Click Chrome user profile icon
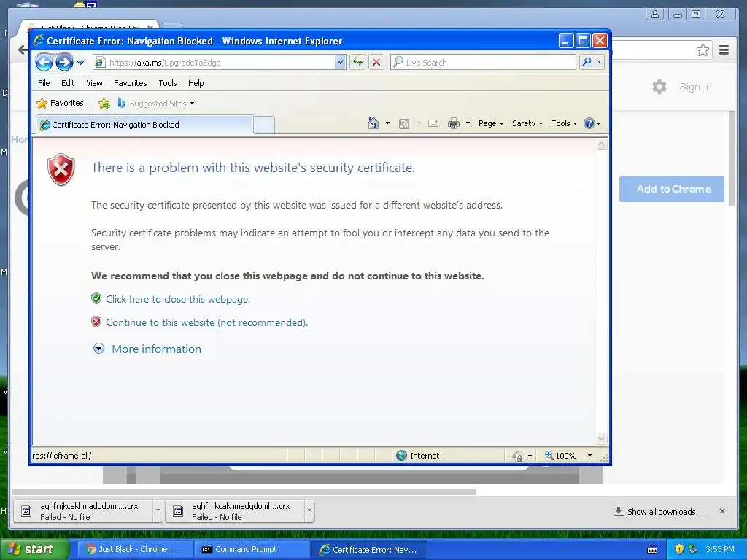Screen dimensions: 747x560 click(655, 14)
